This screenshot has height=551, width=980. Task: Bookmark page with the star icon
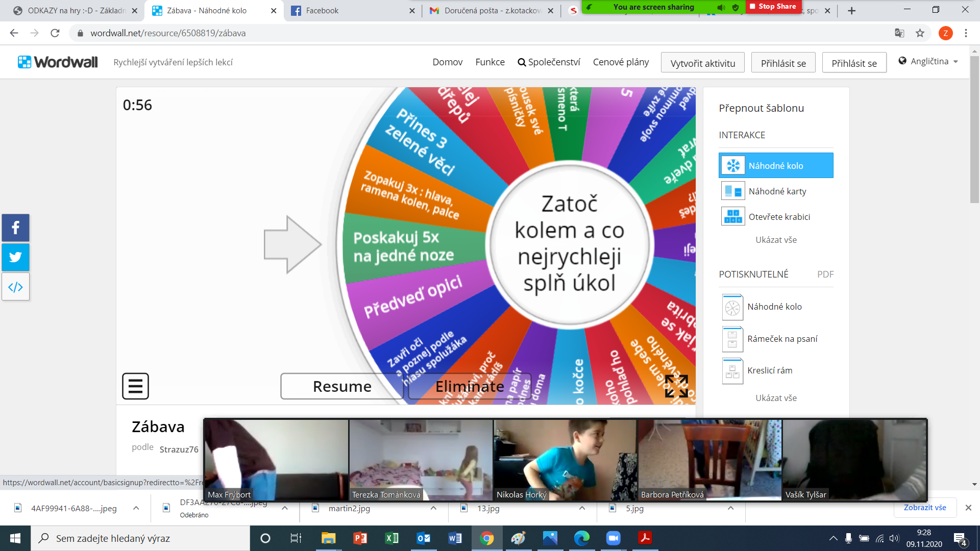tap(920, 33)
